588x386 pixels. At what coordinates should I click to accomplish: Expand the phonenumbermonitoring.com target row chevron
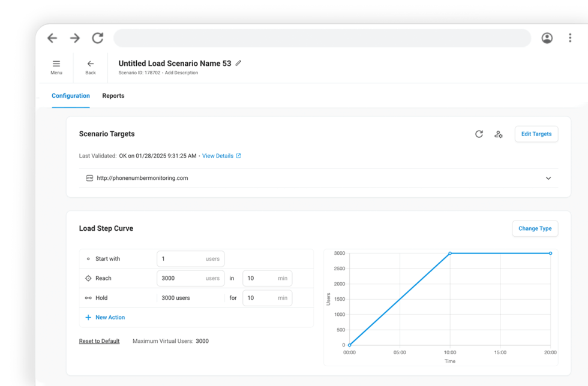548,178
